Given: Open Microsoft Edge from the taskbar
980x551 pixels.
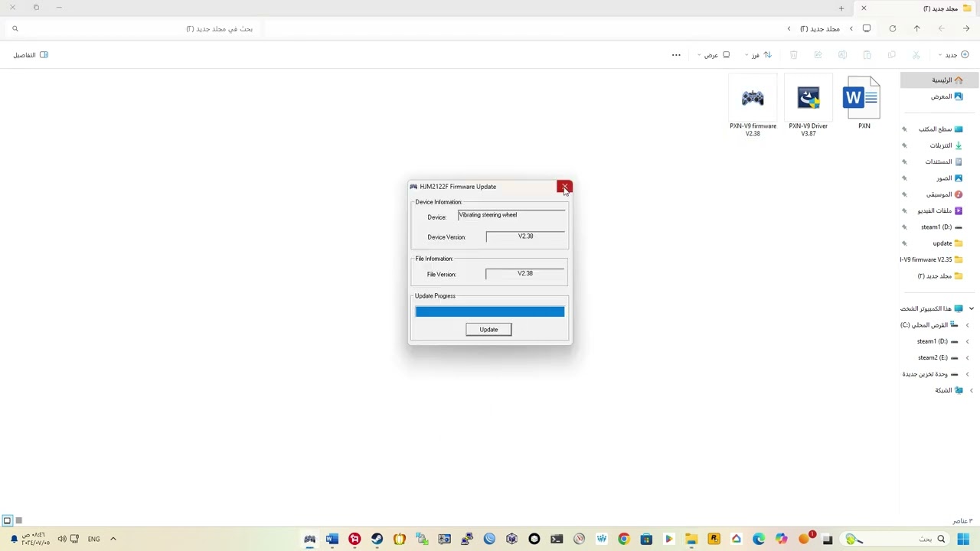Looking at the screenshot, I should pos(759,540).
